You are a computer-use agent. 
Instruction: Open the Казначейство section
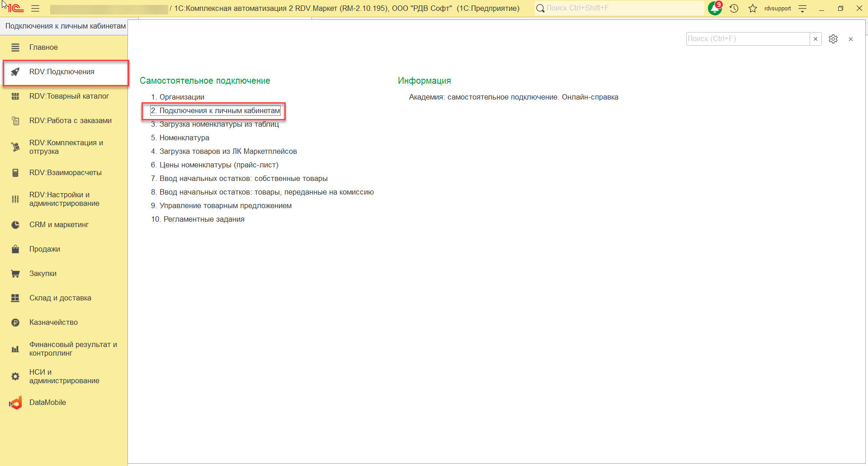53,323
